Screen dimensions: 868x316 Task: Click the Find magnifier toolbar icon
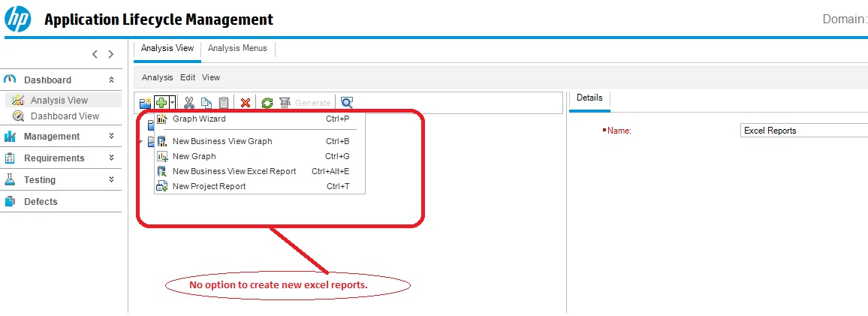[x=347, y=102]
